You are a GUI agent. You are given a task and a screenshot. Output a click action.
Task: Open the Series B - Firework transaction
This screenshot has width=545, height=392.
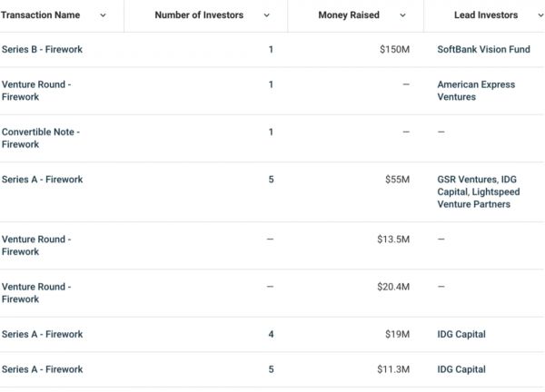42,49
